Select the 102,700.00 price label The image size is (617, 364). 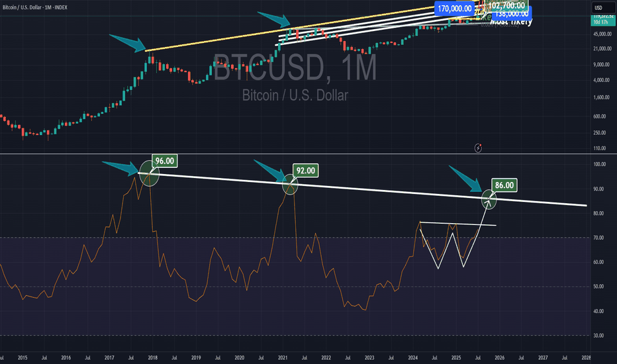[x=506, y=5]
